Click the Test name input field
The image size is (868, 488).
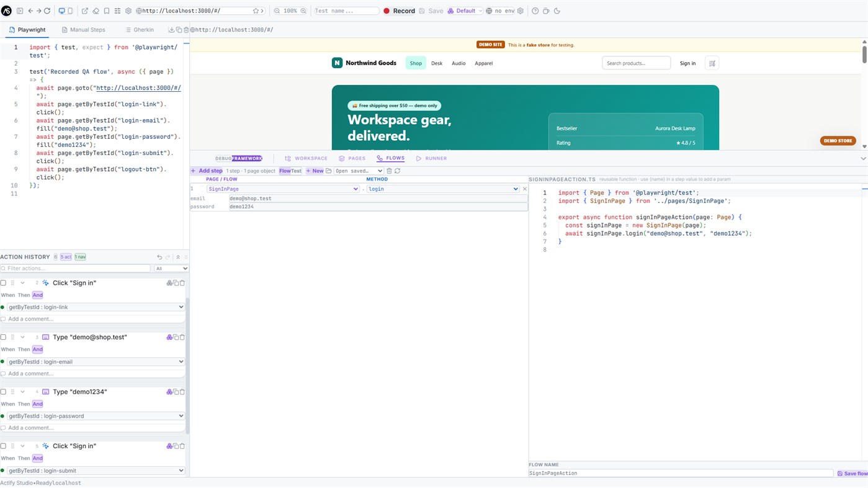click(346, 11)
